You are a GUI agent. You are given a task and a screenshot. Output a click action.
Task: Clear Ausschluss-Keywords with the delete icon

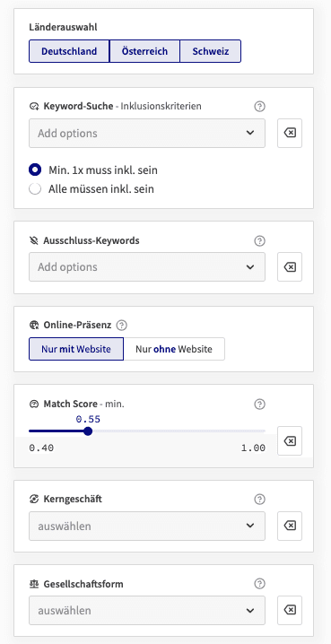coord(290,267)
